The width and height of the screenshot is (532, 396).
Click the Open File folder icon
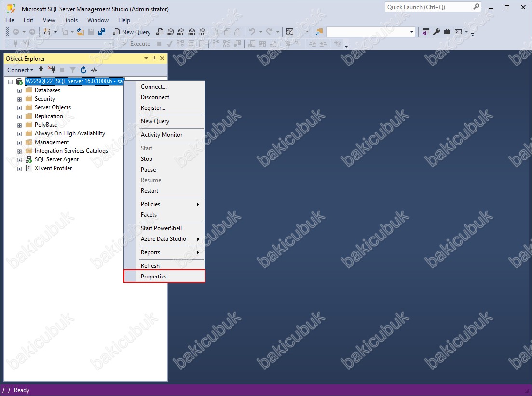click(81, 32)
